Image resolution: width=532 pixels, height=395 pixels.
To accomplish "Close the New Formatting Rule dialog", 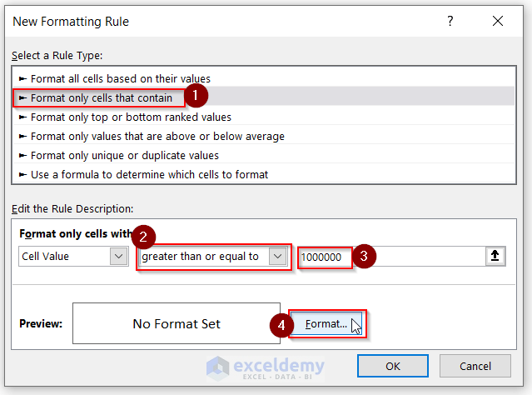I will coord(497,21).
